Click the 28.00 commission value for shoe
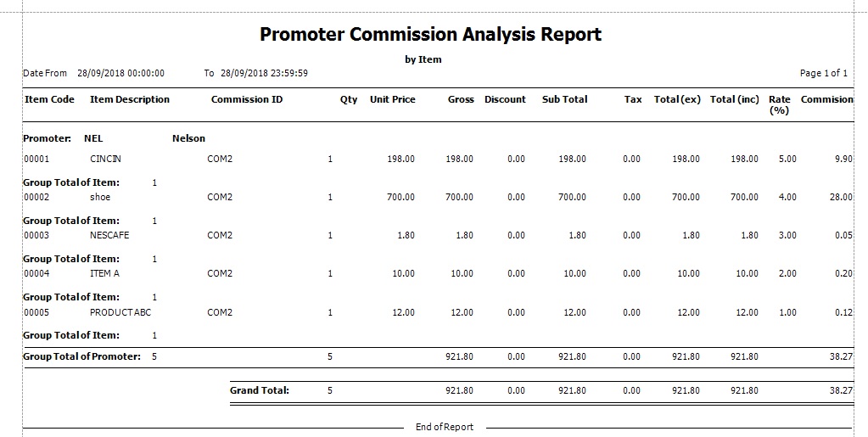868x437 pixels. point(841,197)
